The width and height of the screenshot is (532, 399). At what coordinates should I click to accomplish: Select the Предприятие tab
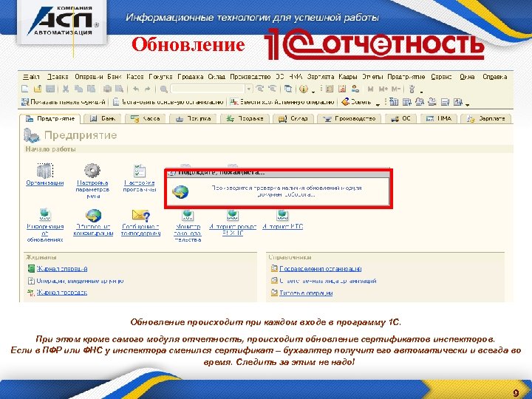(x=50, y=118)
